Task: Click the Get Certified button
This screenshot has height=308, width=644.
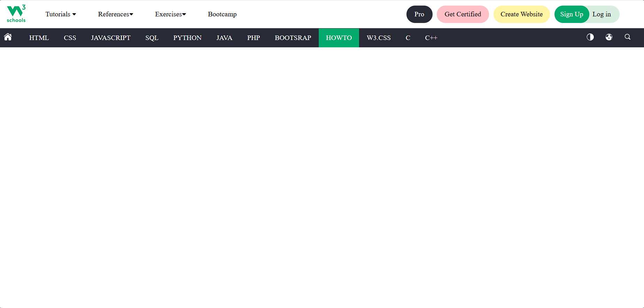Action: pyautogui.click(x=463, y=14)
